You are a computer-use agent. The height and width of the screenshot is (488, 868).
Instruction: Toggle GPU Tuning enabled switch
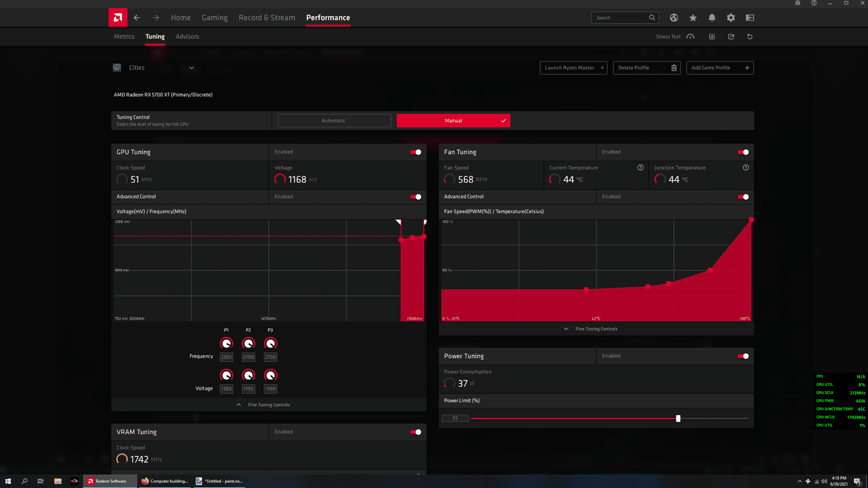(x=416, y=152)
